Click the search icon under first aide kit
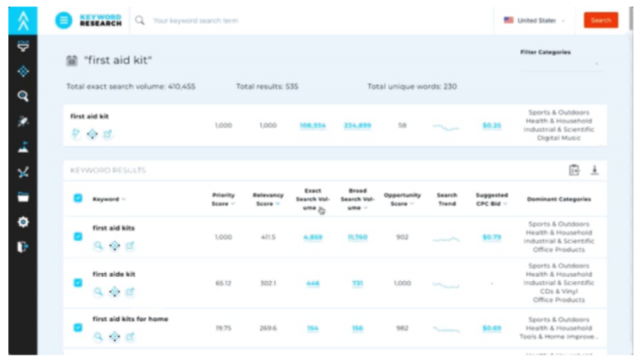The image size is (640, 361). click(x=98, y=292)
